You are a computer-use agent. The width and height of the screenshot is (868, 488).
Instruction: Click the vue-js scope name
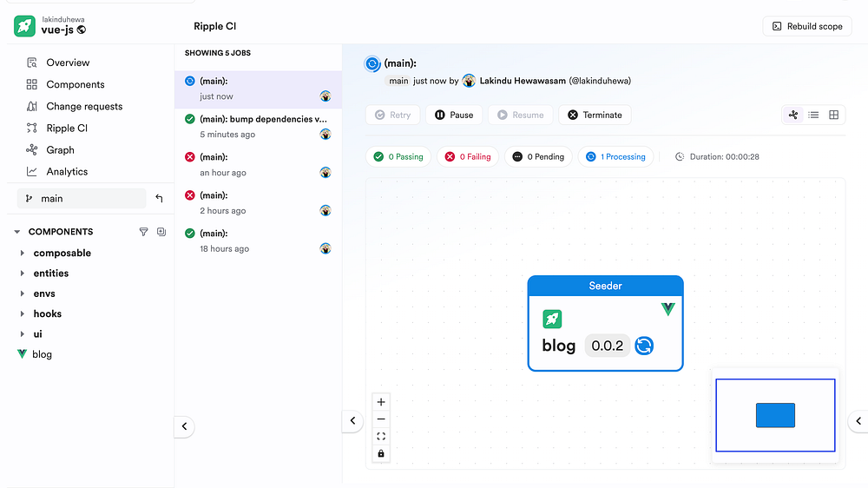coord(57,30)
